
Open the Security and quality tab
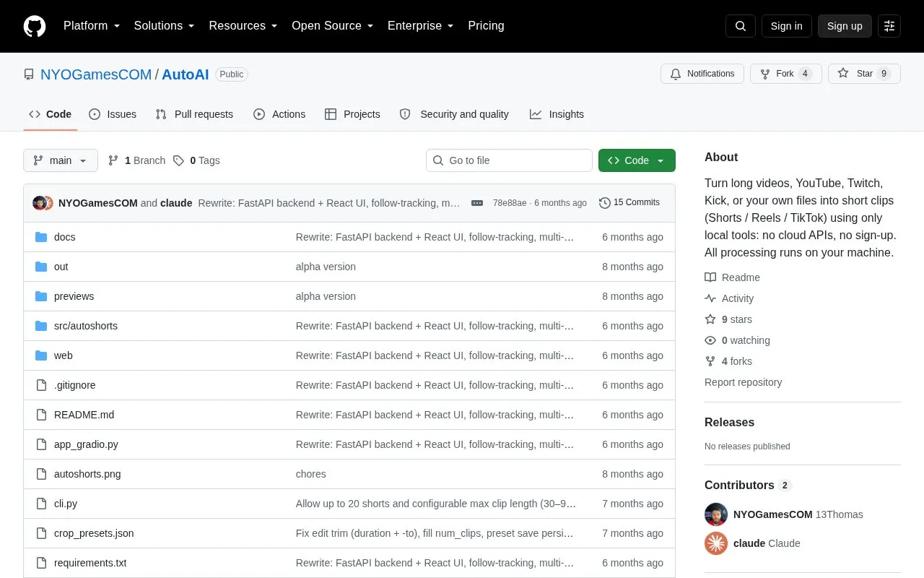(x=454, y=114)
